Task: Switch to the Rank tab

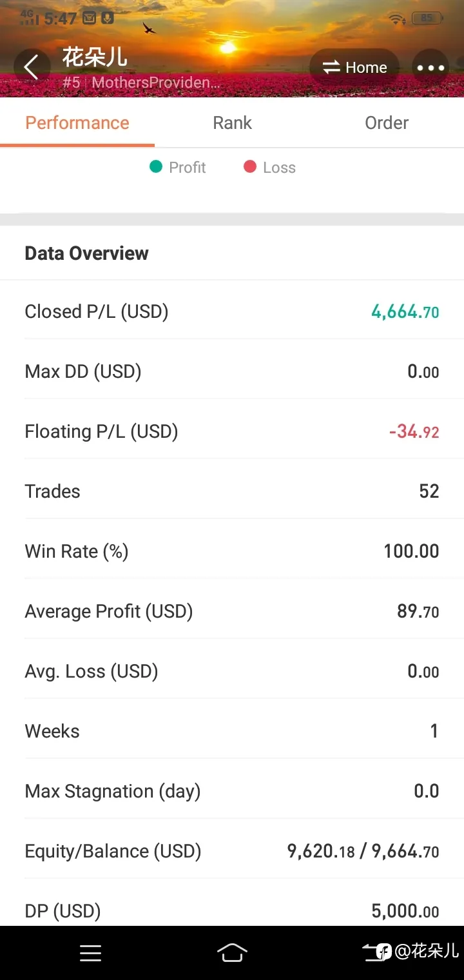Action: (232, 122)
